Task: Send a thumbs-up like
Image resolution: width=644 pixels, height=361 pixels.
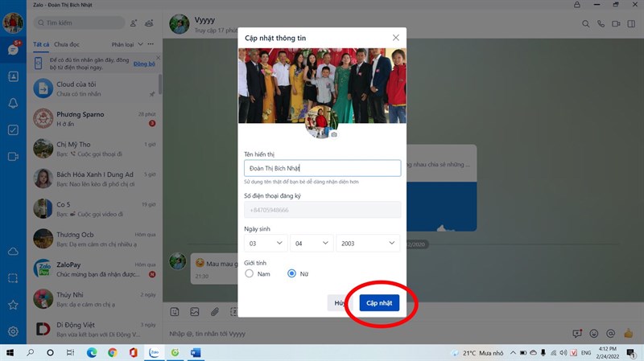Action: (629, 333)
